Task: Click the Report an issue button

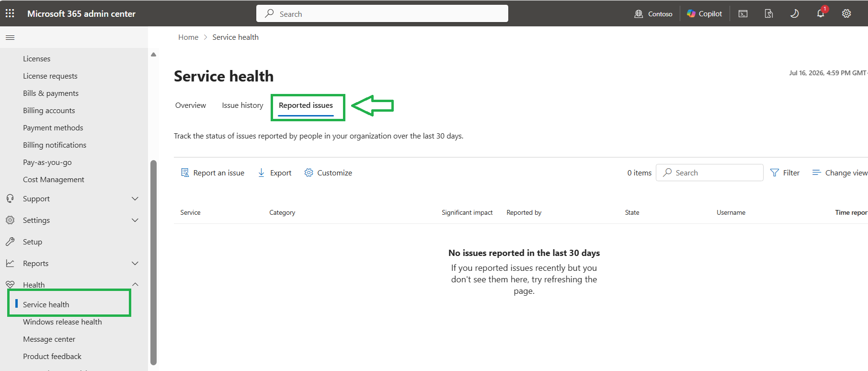Action: click(x=213, y=173)
